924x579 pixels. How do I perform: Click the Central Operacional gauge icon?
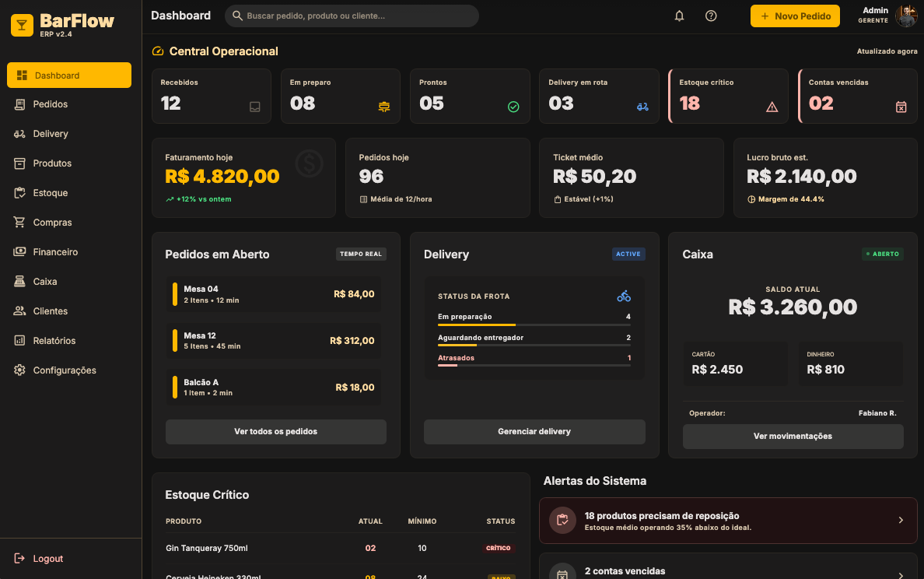(158, 51)
